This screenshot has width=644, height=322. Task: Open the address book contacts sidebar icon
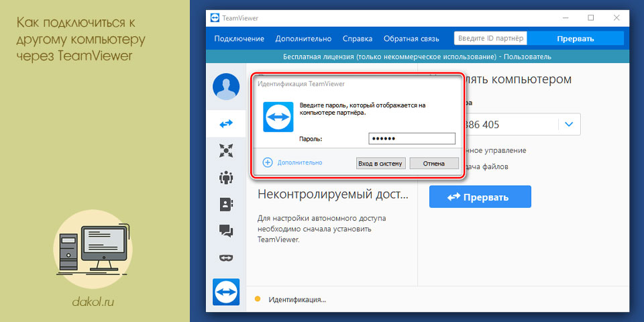226,204
